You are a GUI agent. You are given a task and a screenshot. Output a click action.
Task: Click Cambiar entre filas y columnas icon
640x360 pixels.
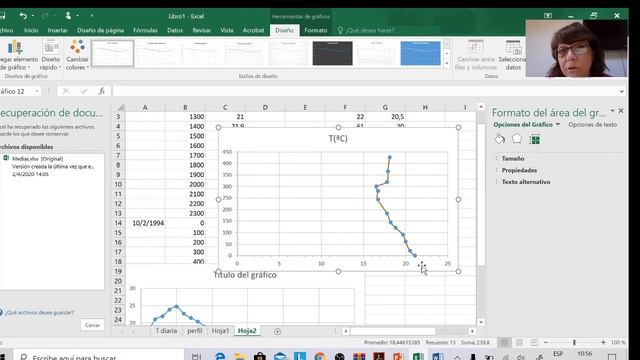(x=476, y=55)
